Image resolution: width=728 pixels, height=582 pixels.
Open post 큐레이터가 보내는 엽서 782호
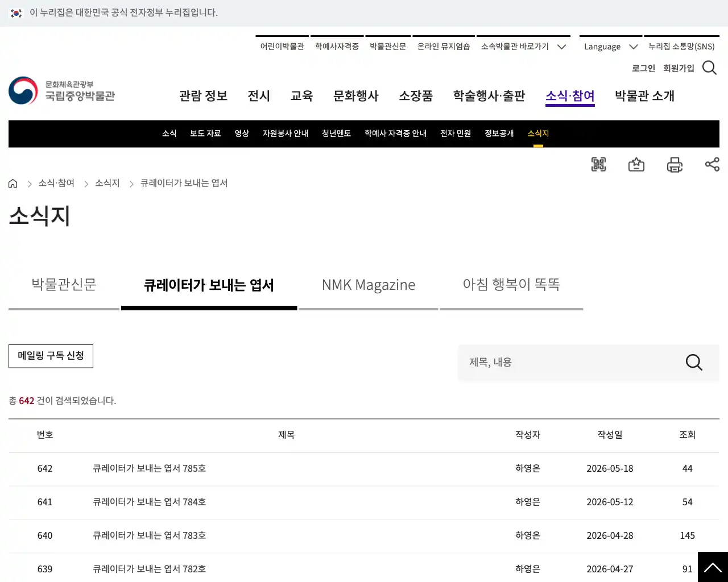(149, 569)
